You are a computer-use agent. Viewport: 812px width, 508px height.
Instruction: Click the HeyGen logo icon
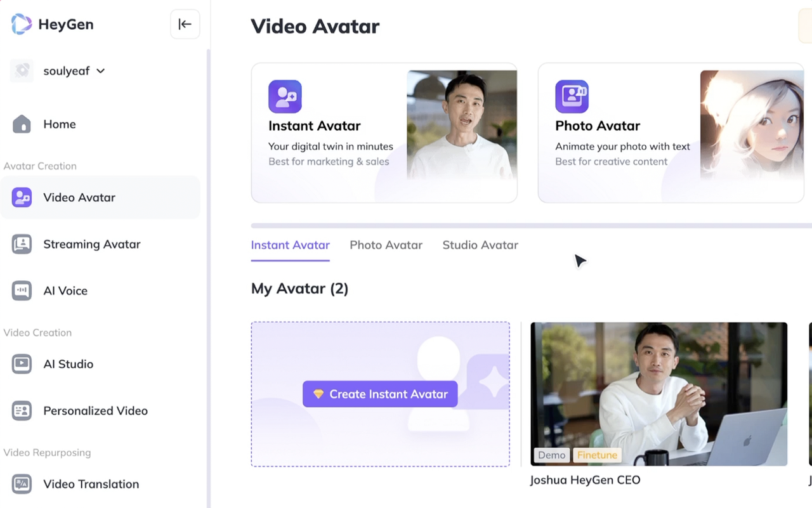click(22, 25)
